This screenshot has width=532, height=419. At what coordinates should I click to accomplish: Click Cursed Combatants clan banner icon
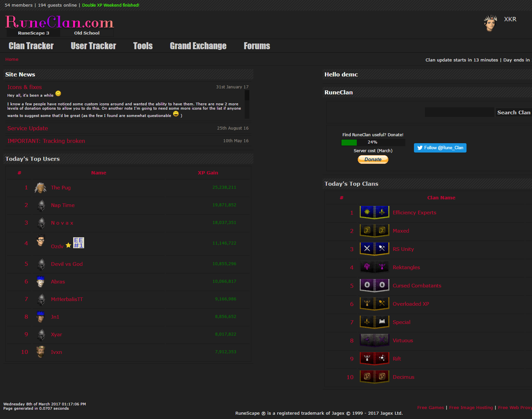click(374, 285)
